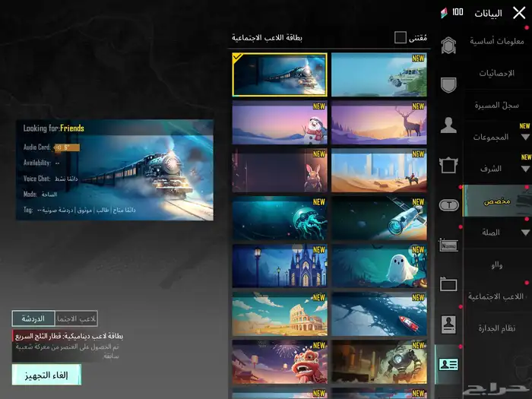Switch to the 'الدردشة' chat tab

[x=33, y=319]
